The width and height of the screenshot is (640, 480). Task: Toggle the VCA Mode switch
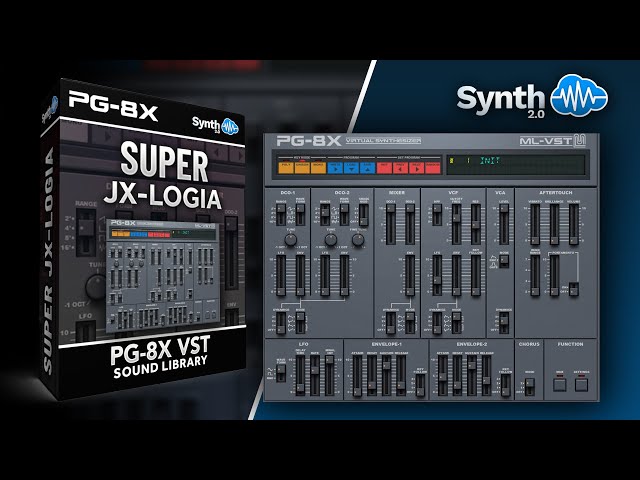pyautogui.click(x=504, y=261)
